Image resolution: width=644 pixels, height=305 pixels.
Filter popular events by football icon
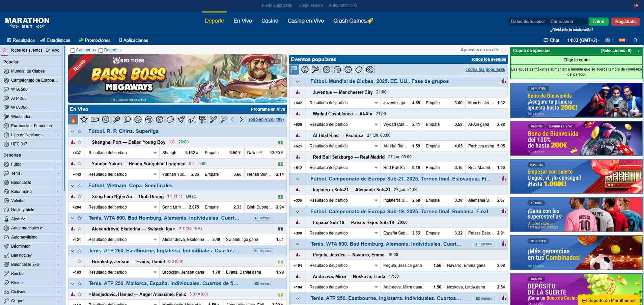(305, 70)
